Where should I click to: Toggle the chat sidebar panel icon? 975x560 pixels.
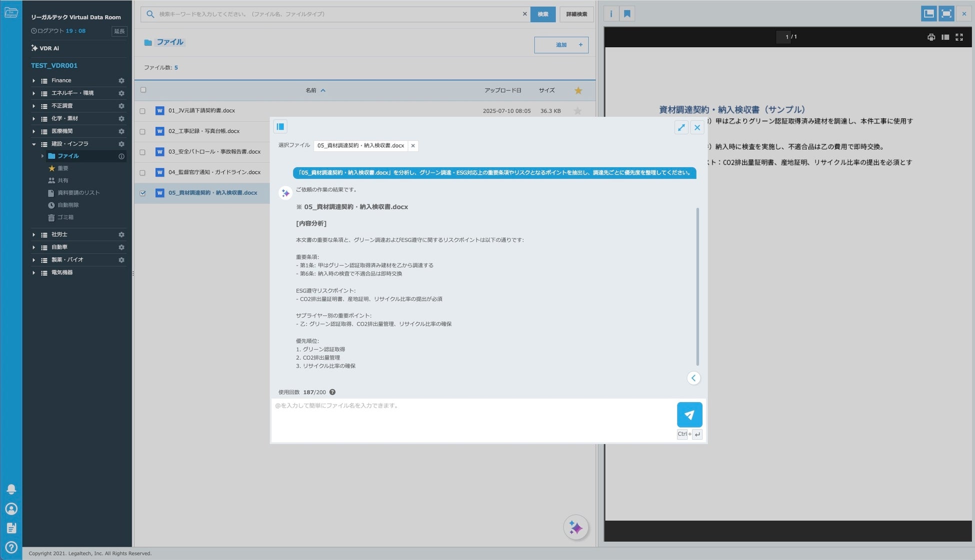tap(280, 127)
